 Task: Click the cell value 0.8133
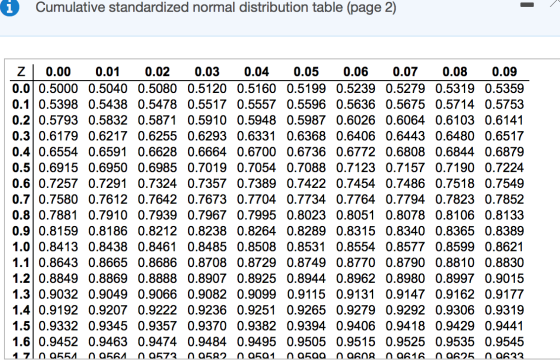click(x=504, y=215)
